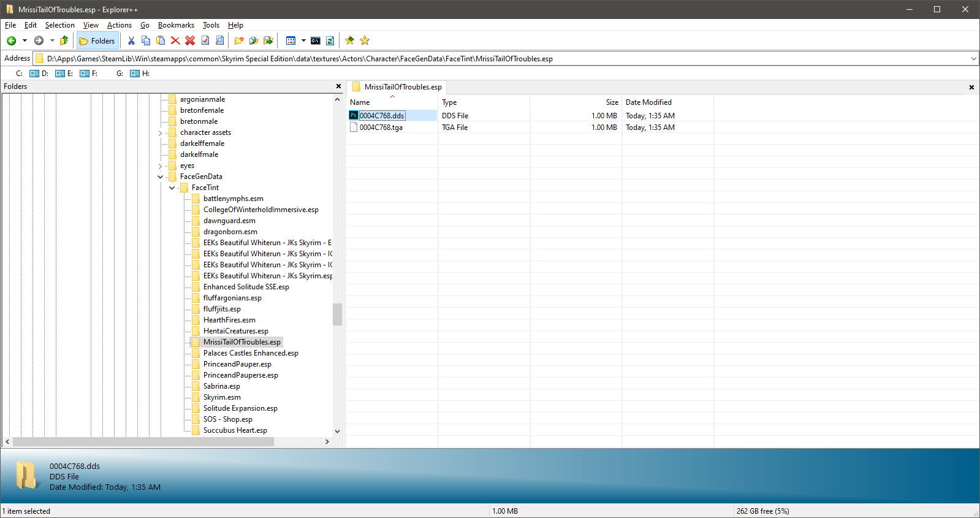Screen dimensions: 980x518
Task: Open the Views dropdown arrow
Action: tap(303, 40)
